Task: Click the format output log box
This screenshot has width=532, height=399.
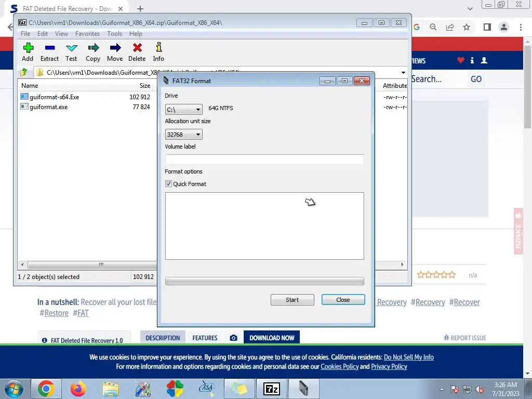Action: (264, 226)
